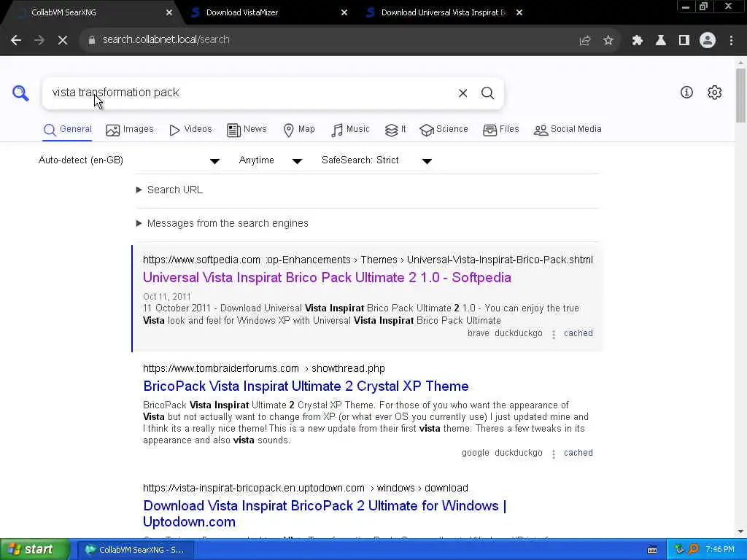This screenshot has width=747, height=560.
Task: Open the language Auto-detect dropdown
Action: coord(128,160)
